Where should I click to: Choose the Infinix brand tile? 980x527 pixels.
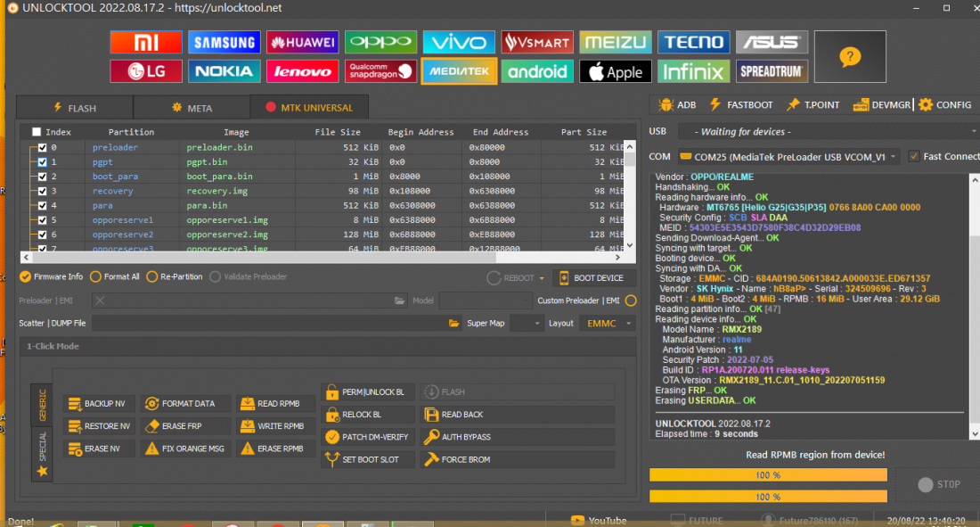tap(693, 71)
